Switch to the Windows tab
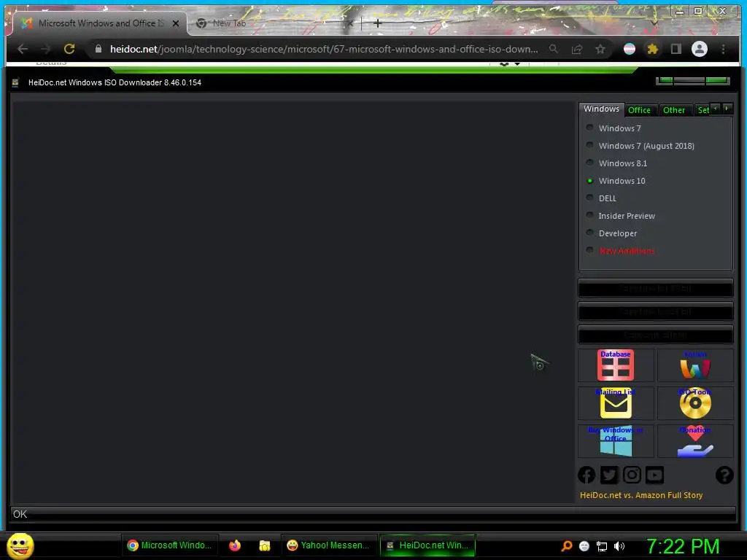 (x=601, y=109)
